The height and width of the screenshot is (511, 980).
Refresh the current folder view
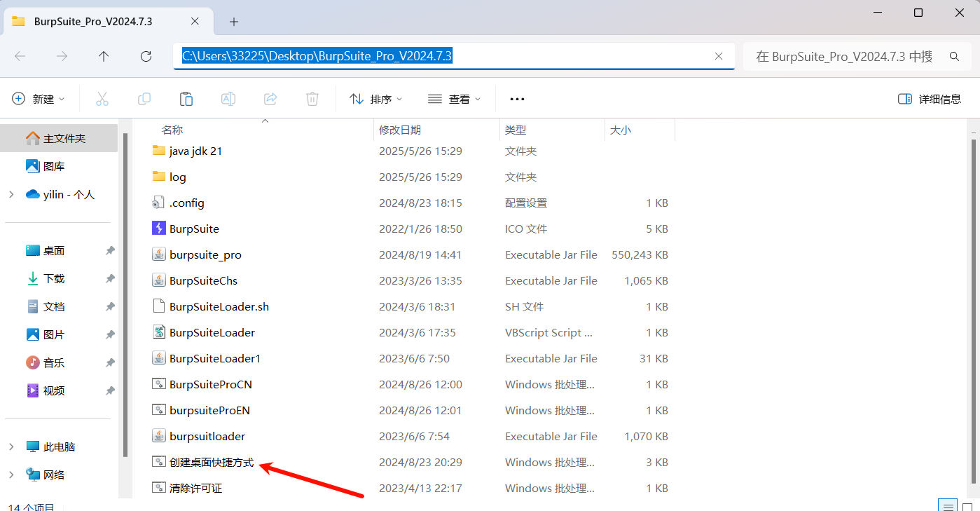click(x=146, y=57)
